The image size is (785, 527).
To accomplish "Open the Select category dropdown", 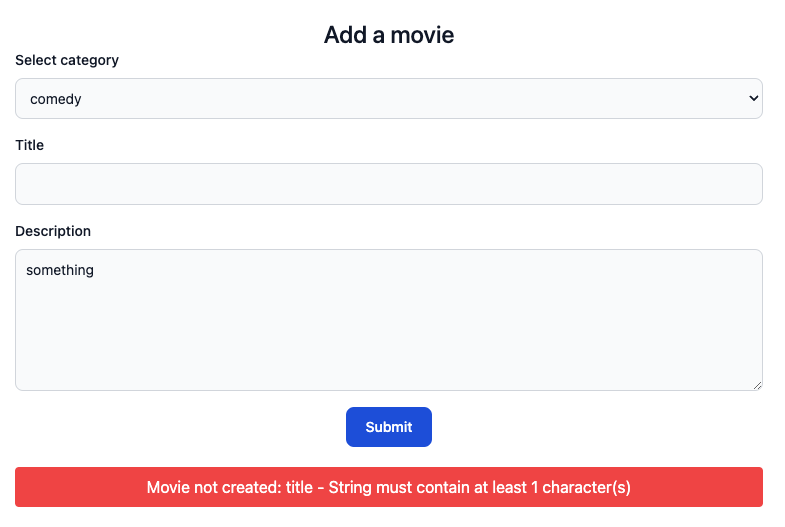I will (388, 99).
